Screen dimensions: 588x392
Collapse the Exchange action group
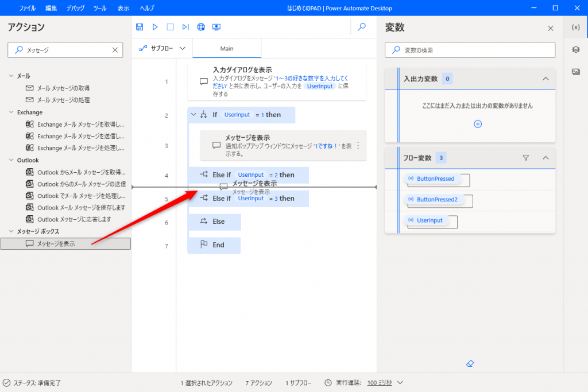pyautogui.click(x=11, y=112)
